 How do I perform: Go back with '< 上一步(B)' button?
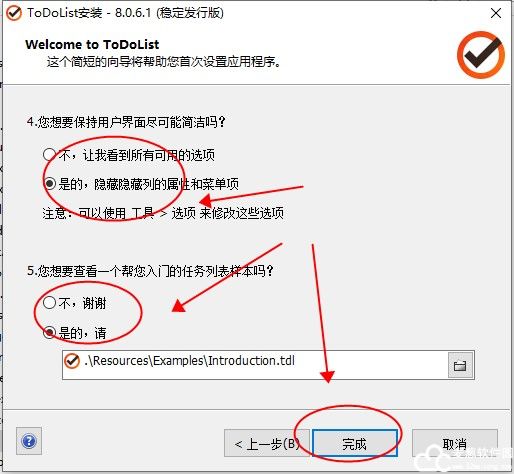[267, 443]
